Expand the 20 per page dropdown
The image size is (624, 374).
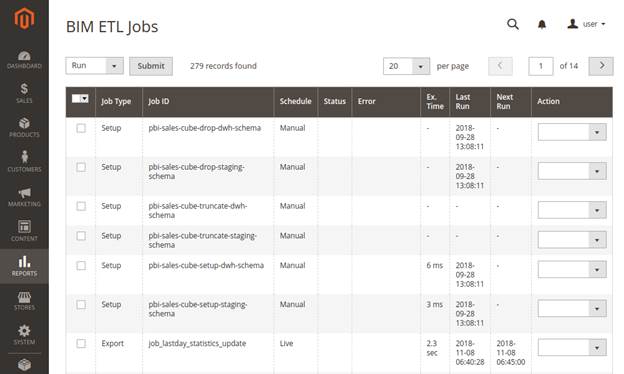tap(406, 66)
